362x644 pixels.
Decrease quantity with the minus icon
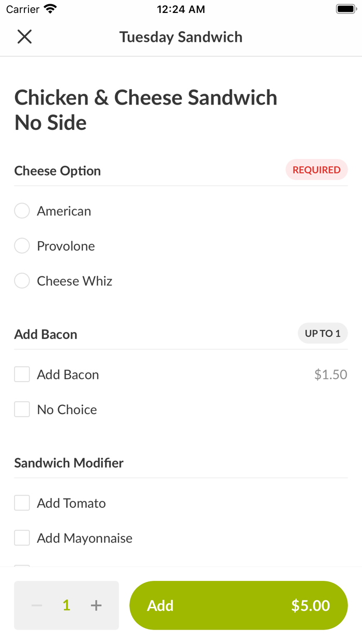[37, 605]
